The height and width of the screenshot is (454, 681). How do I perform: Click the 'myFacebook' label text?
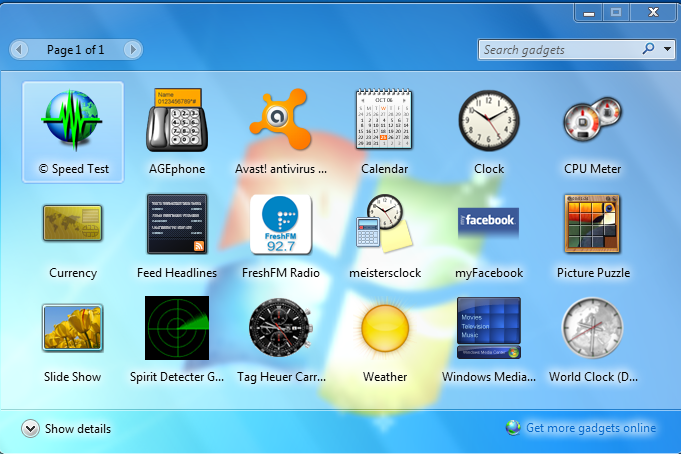click(489, 273)
